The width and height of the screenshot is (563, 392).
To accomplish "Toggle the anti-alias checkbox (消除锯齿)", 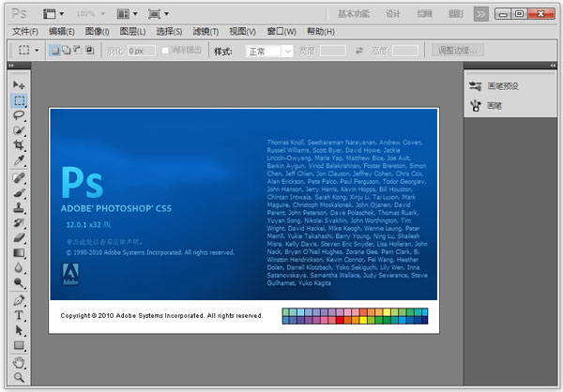I will (x=165, y=51).
